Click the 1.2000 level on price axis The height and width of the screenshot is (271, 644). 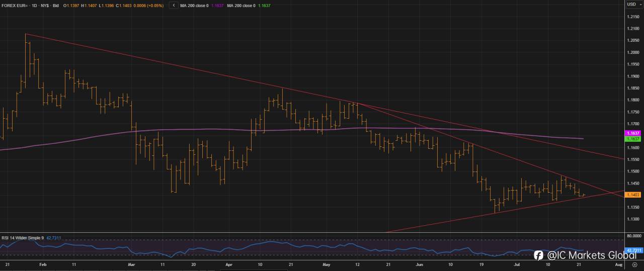(633, 52)
